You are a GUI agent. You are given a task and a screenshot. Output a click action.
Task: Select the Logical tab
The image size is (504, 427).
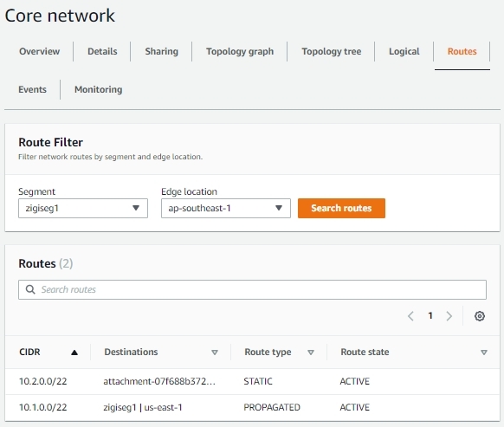[404, 51]
